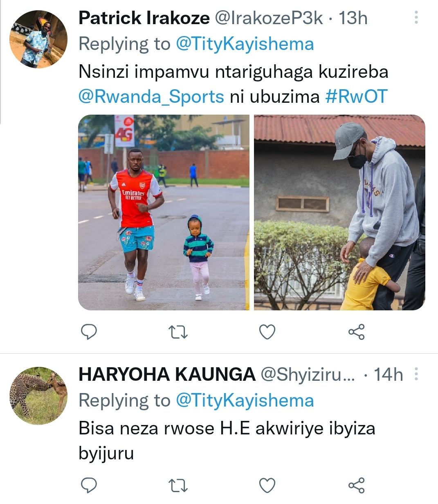
Task: Open @TityKayishema link in Patrick's reply
Action: [x=245, y=44]
